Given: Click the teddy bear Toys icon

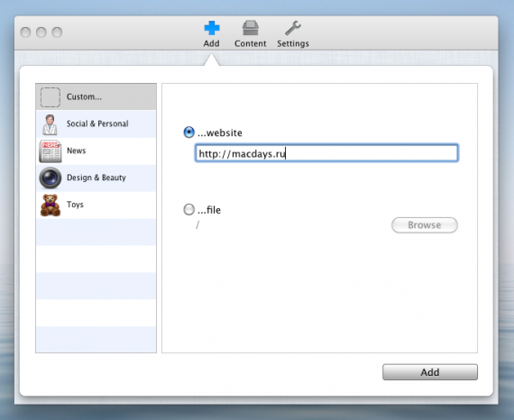Looking at the screenshot, I should (50, 205).
